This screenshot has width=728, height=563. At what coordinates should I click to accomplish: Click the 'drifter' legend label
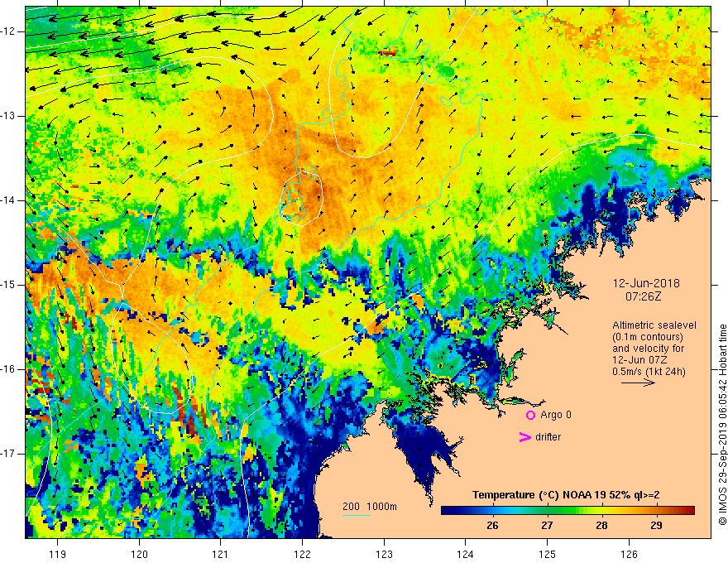[x=548, y=437]
